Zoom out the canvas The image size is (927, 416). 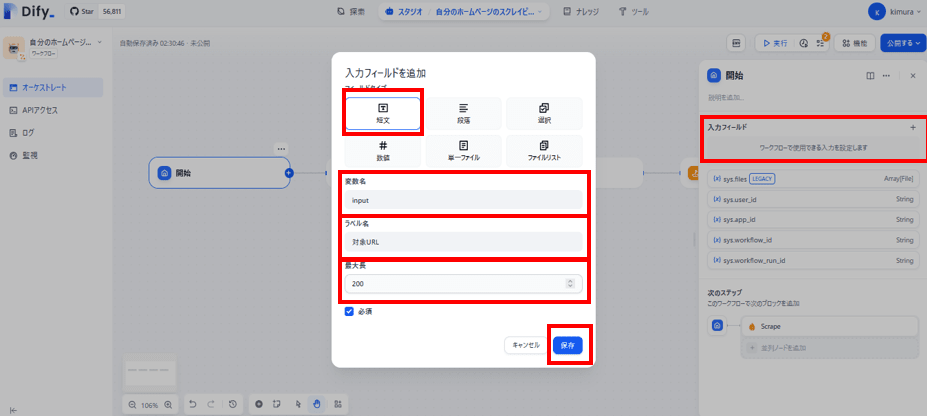[x=132, y=405]
